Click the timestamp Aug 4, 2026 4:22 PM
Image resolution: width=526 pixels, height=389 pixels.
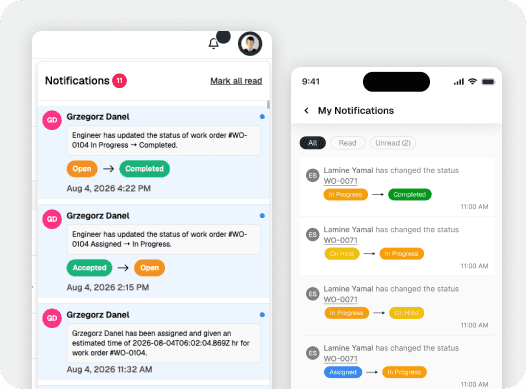[x=108, y=188]
